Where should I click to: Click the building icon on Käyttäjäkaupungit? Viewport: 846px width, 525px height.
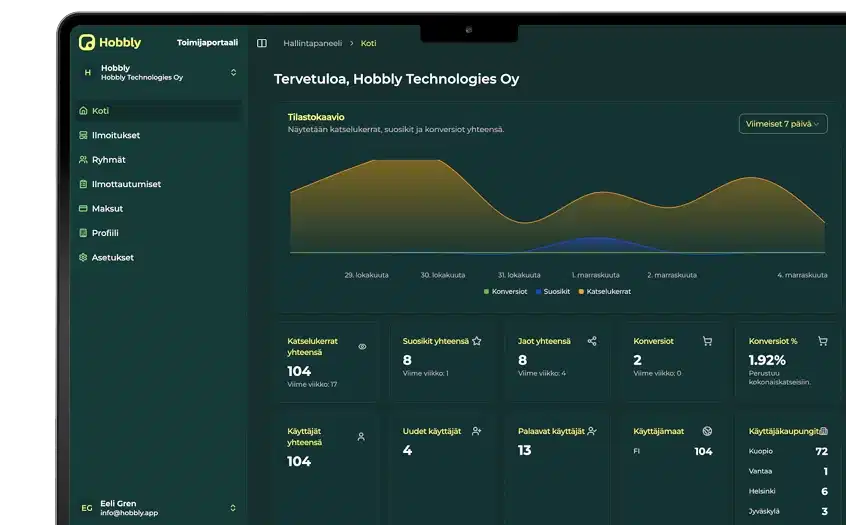(823, 431)
